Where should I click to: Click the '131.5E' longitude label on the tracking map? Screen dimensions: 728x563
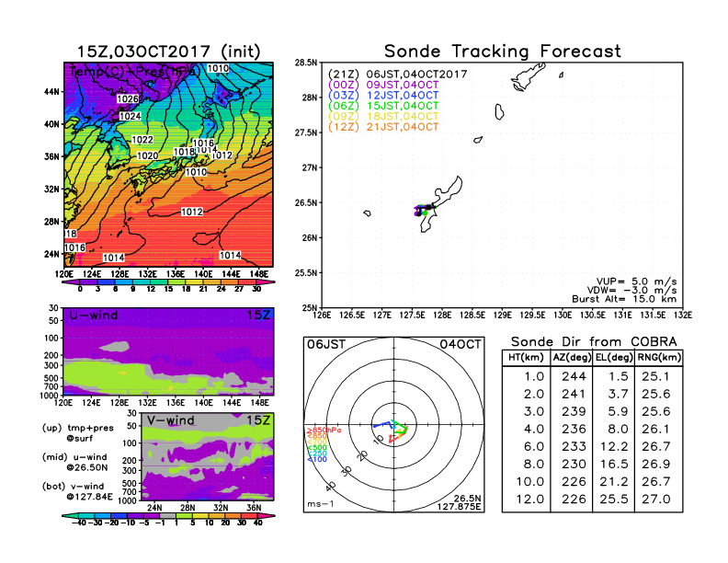click(x=653, y=316)
